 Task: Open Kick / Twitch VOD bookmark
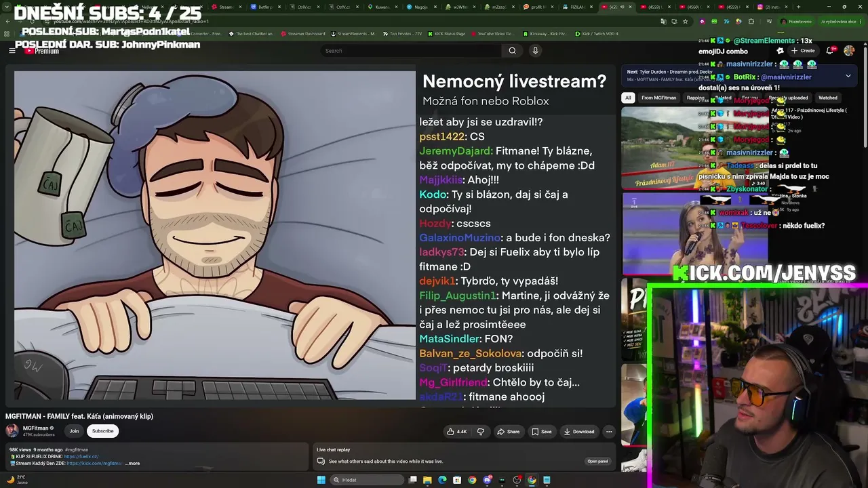[x=597, y=33]
